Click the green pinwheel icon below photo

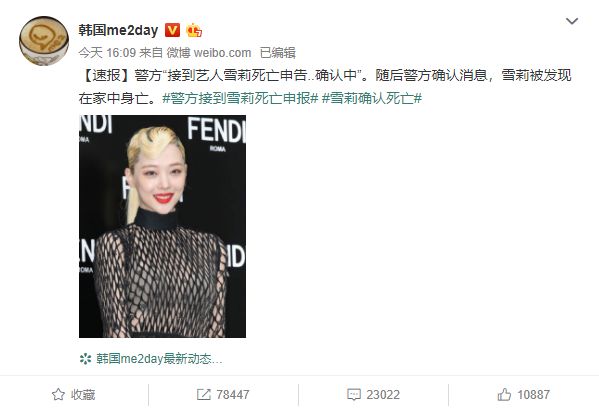click(x=85, y=359)
